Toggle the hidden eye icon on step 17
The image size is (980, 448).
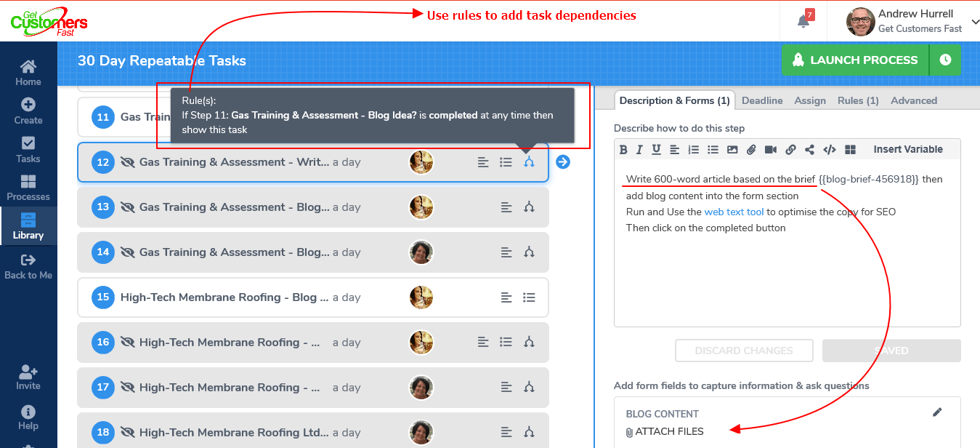(x=129, y=388)
